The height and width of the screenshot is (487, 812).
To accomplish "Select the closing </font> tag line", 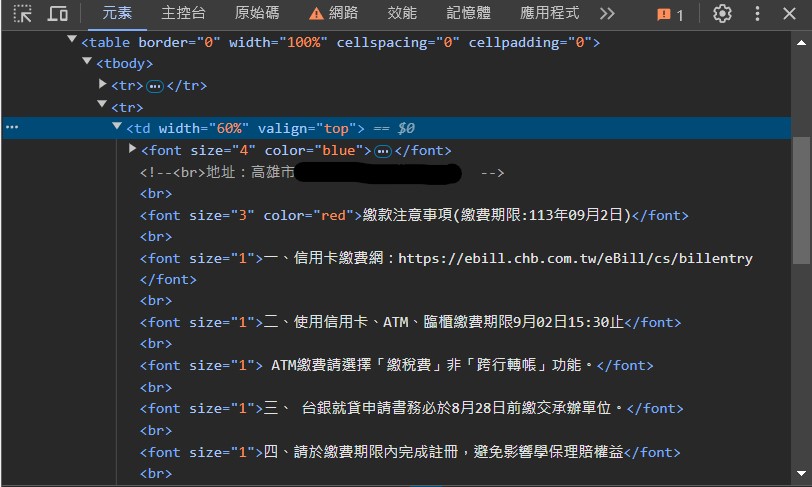I will click(168, 280).
